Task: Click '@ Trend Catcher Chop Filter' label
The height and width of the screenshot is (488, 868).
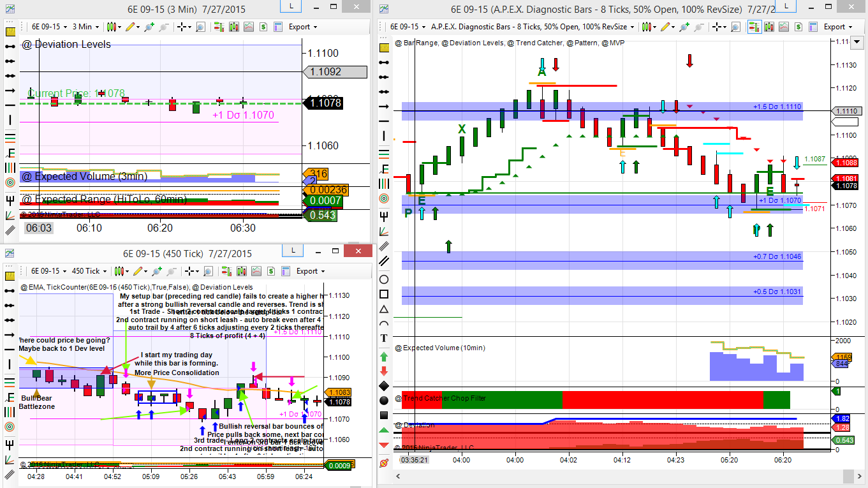Action: pos(440,398)
